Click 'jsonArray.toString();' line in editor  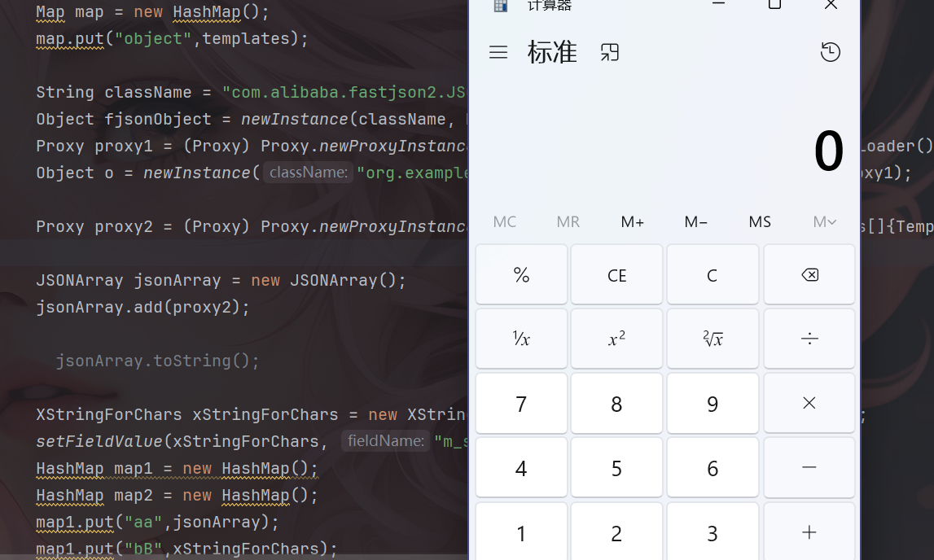pos(157,361)
